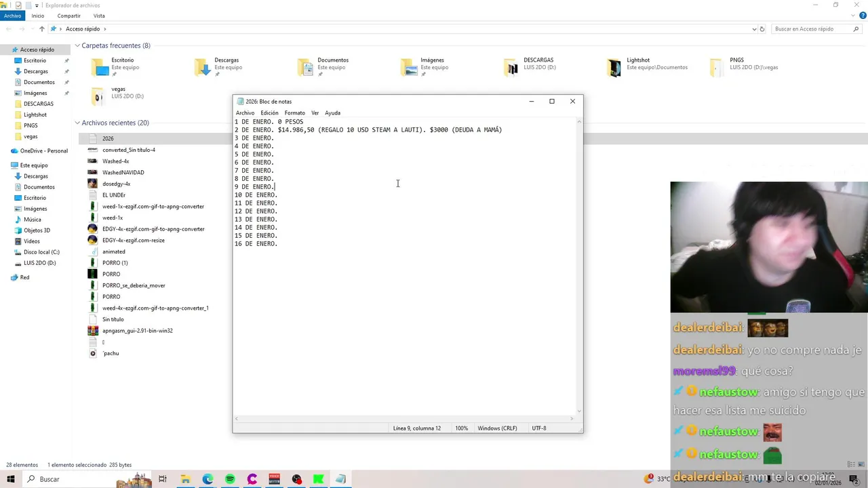Open DESCARGAS folder on LUIS 2DO

(530, 66)
